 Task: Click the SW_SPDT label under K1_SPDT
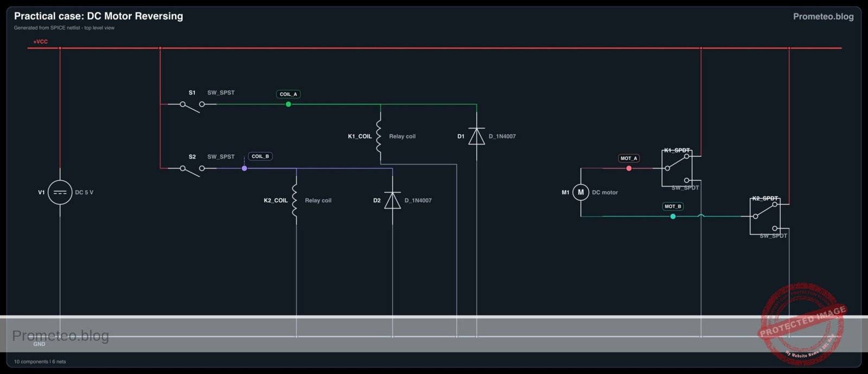[x=685, y=188]
